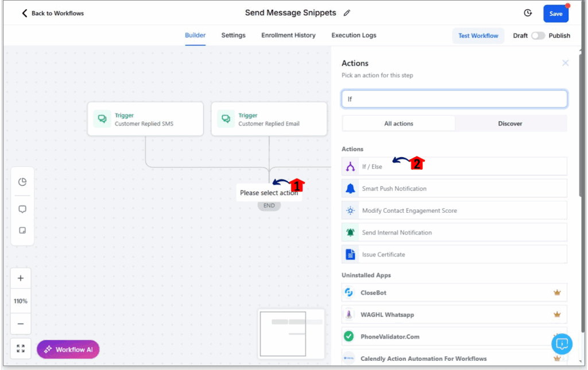Click the Send Internal Notification icon
Viewport: 588px width, 370px height.
coord(350,232)
